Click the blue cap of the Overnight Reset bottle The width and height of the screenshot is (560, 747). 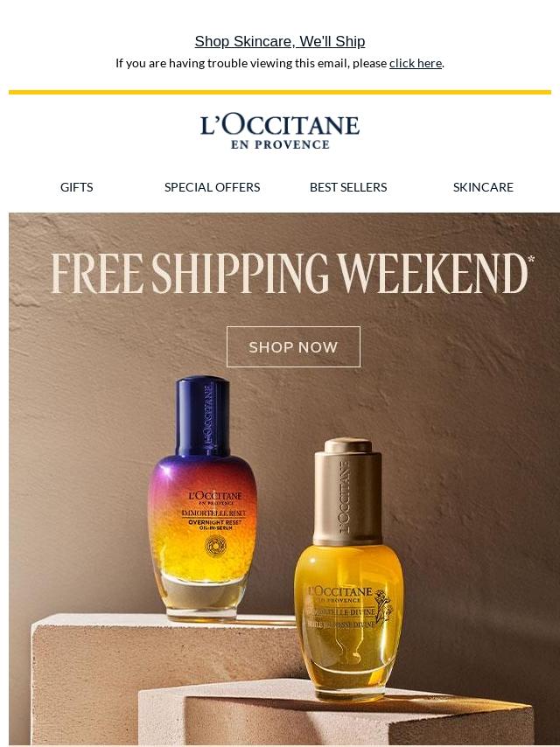[202, 415]
